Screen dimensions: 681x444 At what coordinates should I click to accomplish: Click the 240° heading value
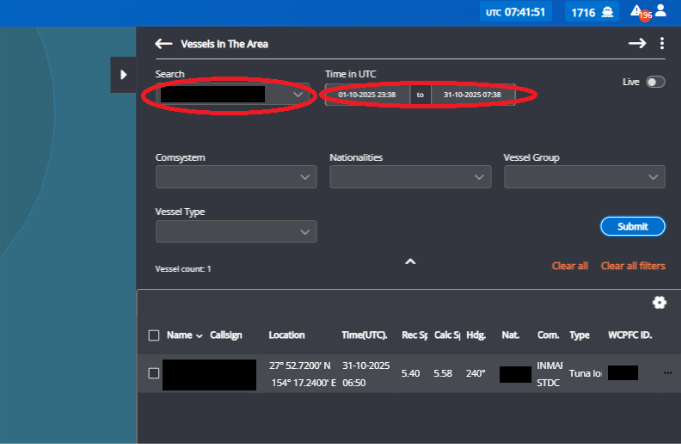point(475,374)
